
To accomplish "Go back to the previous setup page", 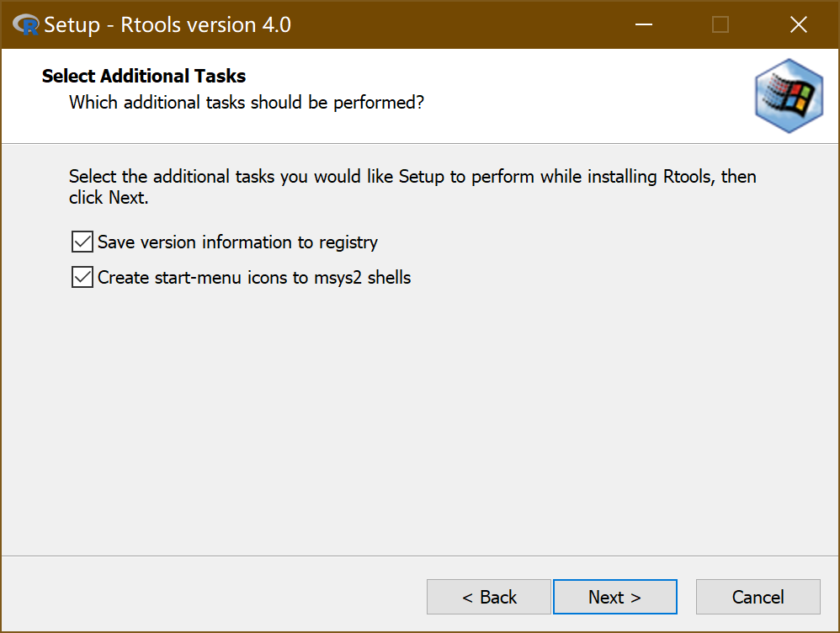I will [x=489, y=597].
